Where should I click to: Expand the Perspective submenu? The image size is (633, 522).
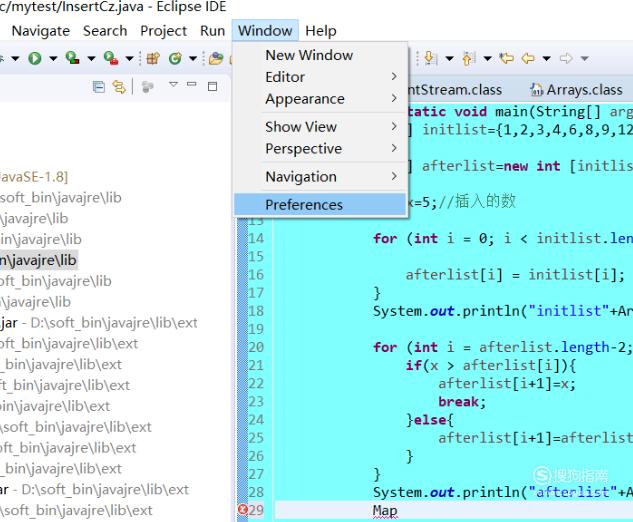(x=320, y=149)
